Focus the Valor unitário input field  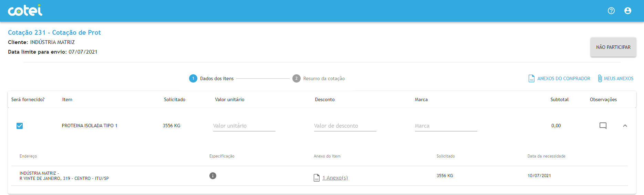pos(244,126)
